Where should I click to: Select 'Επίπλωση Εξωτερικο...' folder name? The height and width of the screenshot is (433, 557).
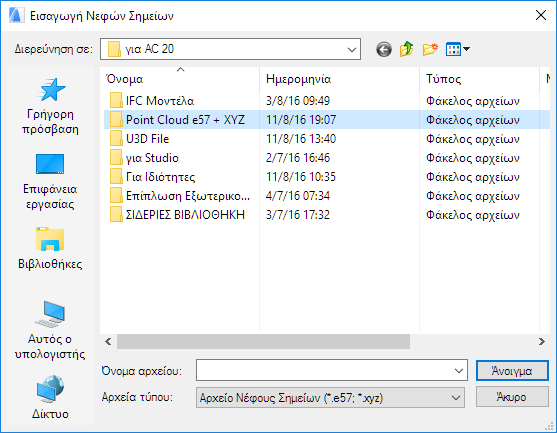click(188, 196)
